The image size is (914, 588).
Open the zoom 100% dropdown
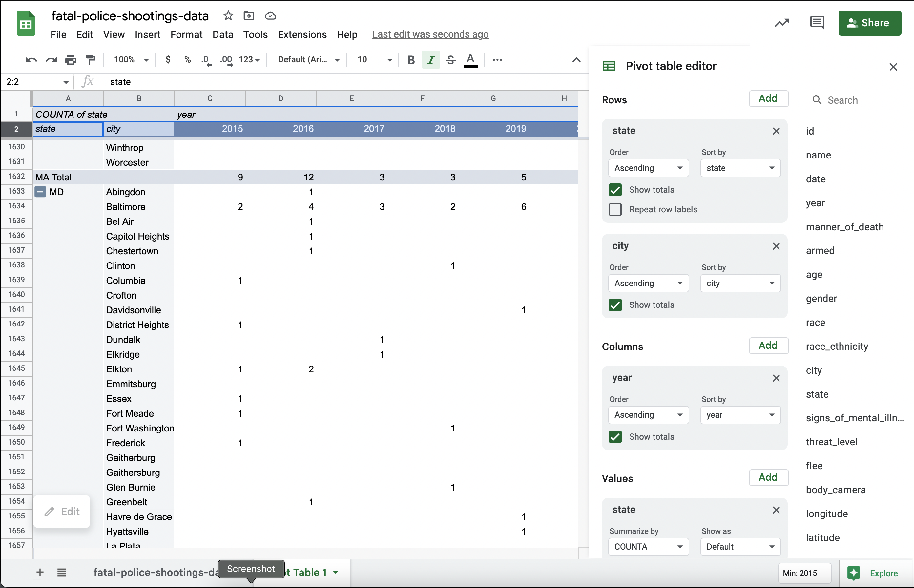[x=131, y=60]
